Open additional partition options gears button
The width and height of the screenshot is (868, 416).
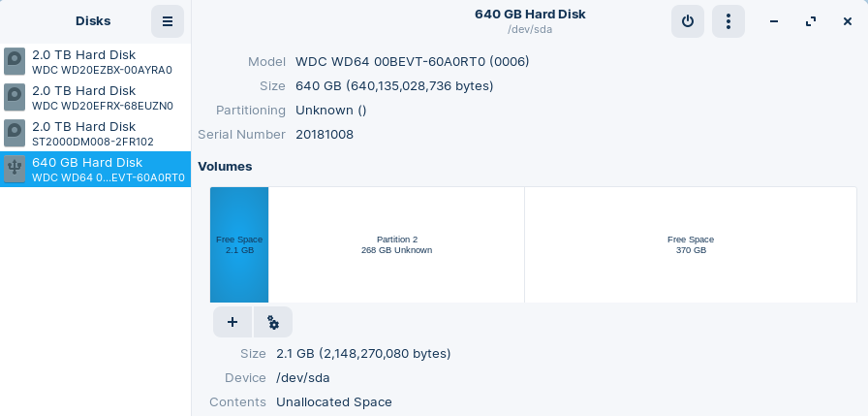[x=273, y=322]
